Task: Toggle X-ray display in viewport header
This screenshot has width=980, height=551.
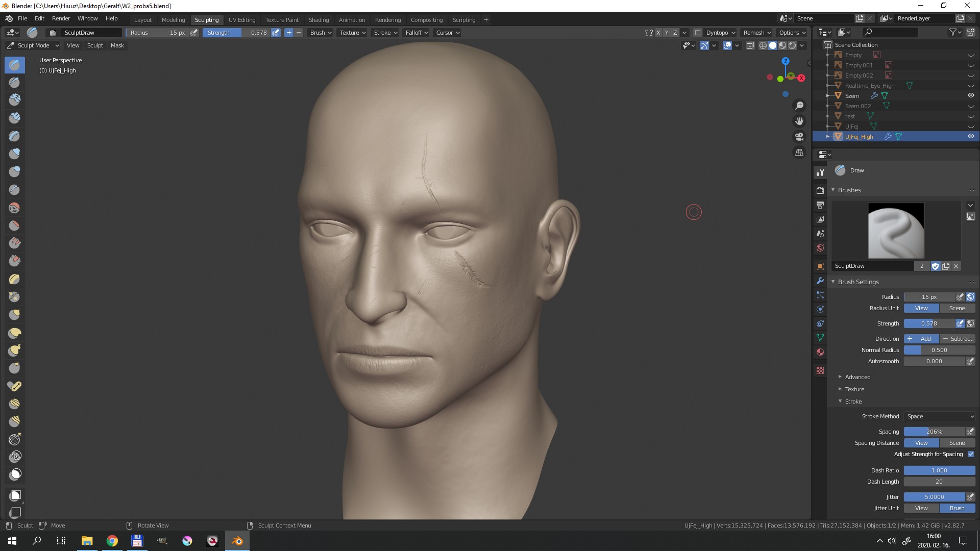Action: [x=750, y=45]
